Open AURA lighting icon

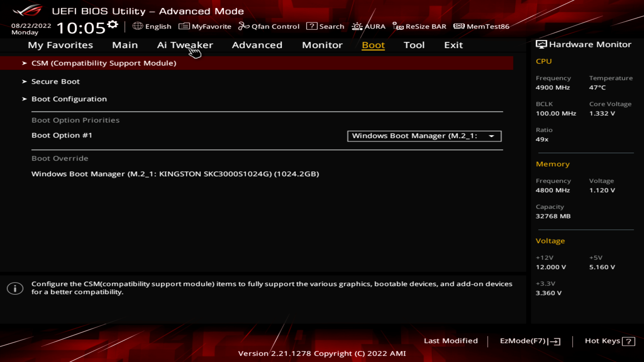tap(357, 26)
